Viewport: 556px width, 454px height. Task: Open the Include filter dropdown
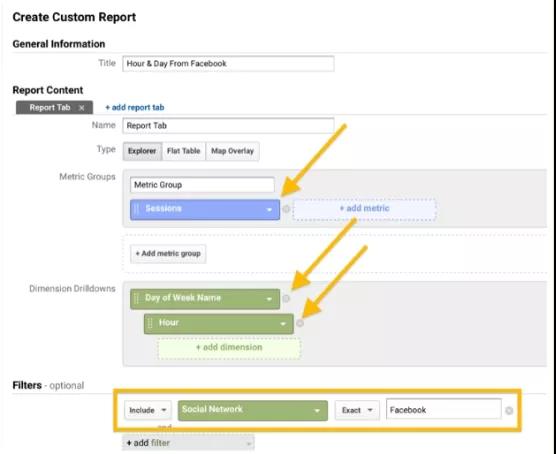click(148, 410)
